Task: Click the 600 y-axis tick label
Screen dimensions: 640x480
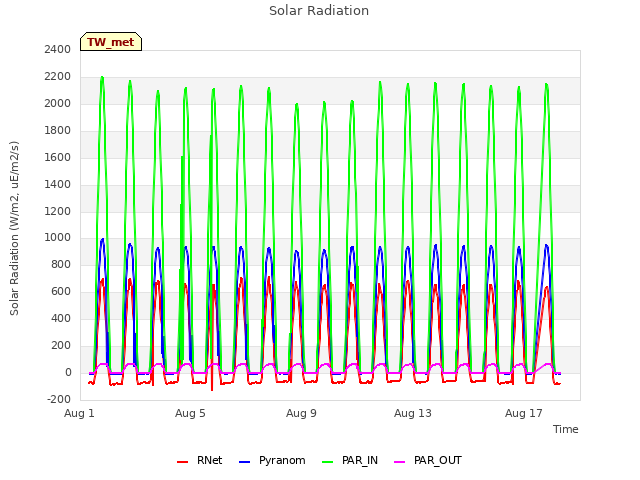Action: tap(61, 291)
